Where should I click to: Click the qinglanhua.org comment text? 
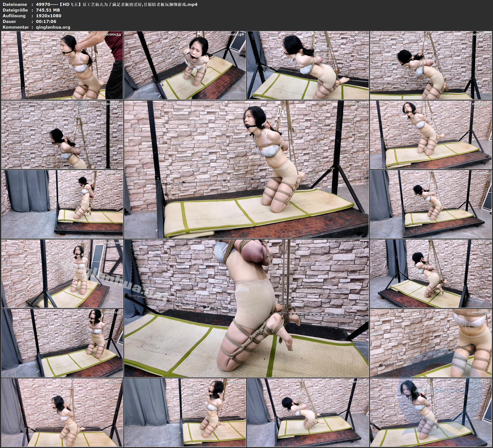coord(53,27)
